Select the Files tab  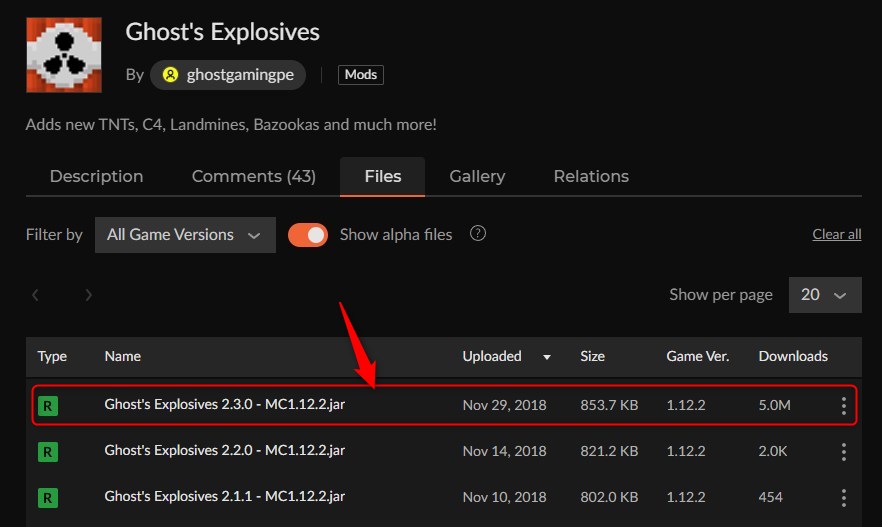click(382, 177)
